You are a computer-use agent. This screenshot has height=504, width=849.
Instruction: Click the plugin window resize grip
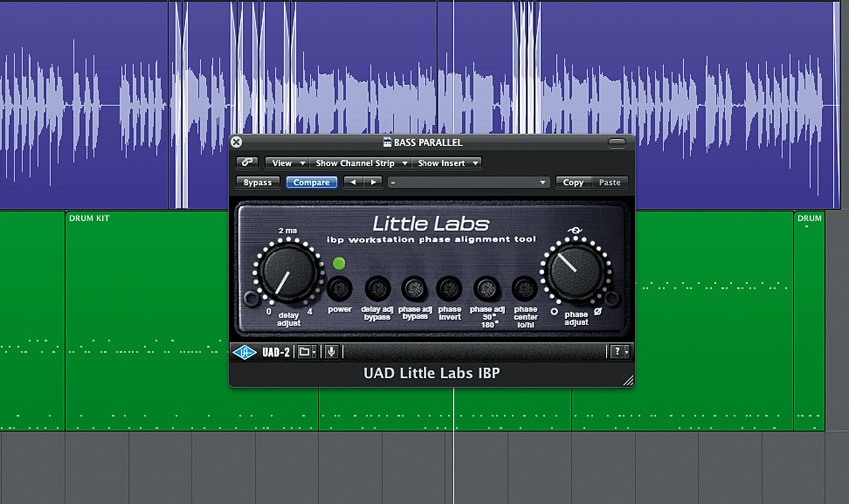628,380
